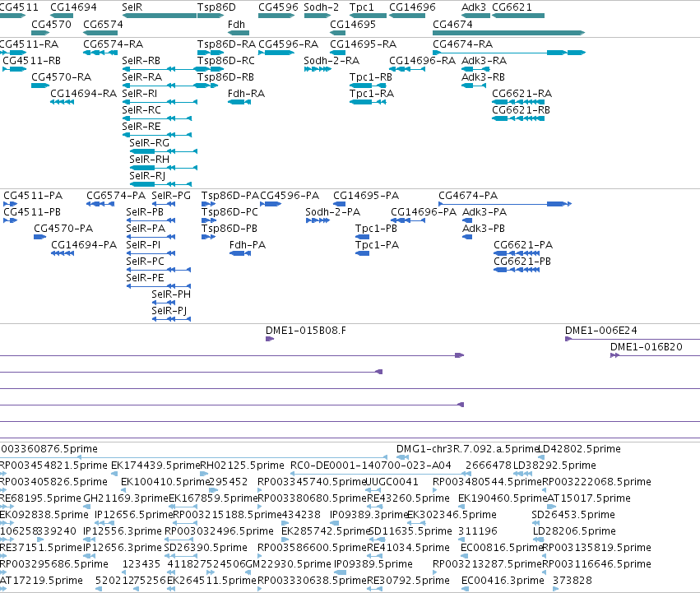Image resolution: width=700 pixels, height=593 pixels.
Task: Open protein SelR-PH
Action: (164, 303)
